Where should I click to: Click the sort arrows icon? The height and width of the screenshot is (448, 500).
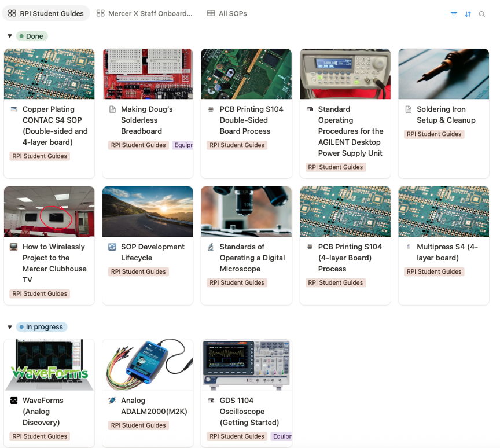(x=468, y=14)
